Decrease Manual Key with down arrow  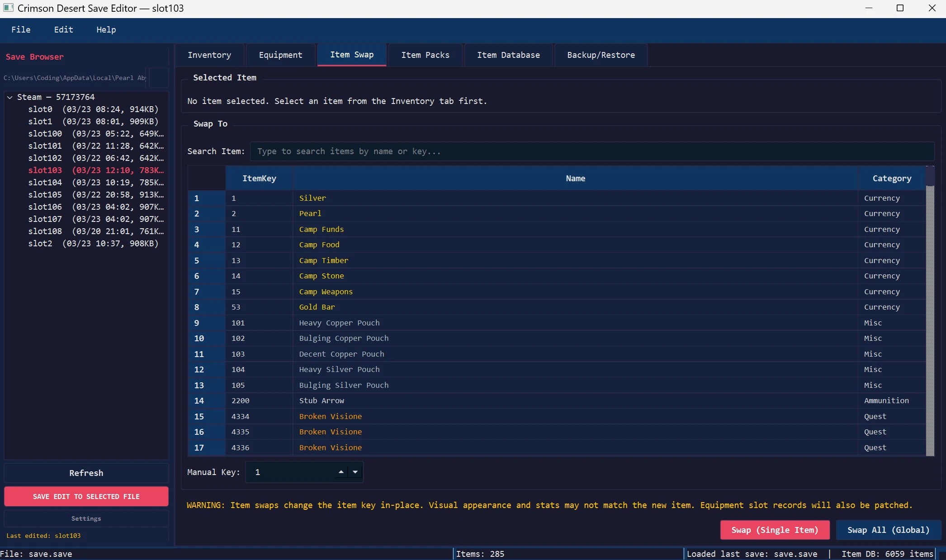(355, 472)
